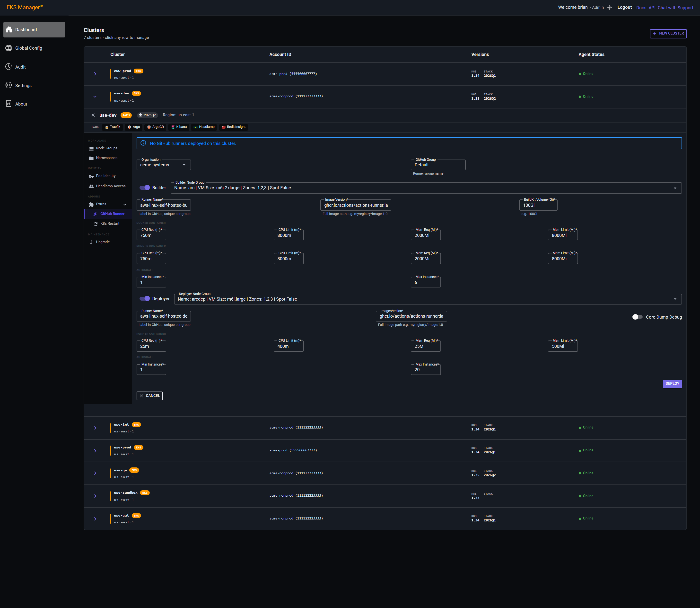This screenshot has height=608, width=700.
Task: Click the Deployer CPU Req 25m field
Action: point(151,346)
